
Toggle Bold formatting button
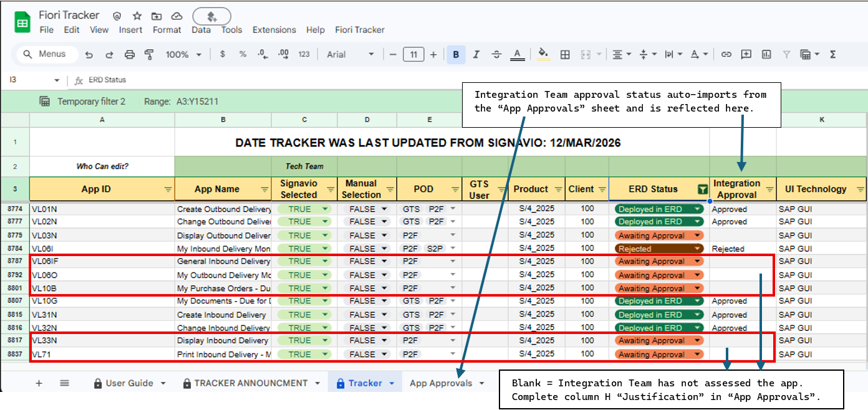[x=456, y=55]
